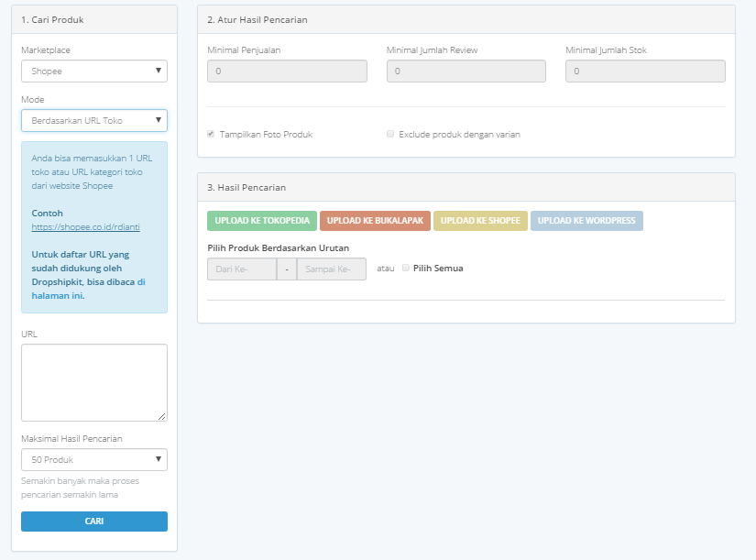Screen dimensions: 756x560
Task: Click the Sampai Ke- input field
Action: point(332,269)
